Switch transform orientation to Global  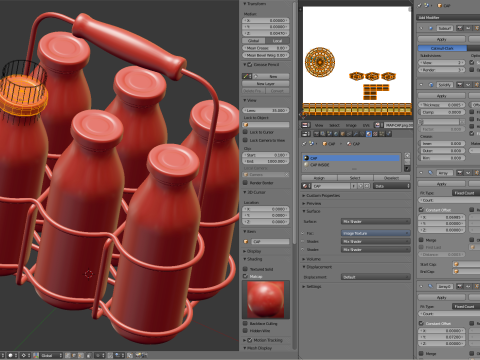coord(254,41)
